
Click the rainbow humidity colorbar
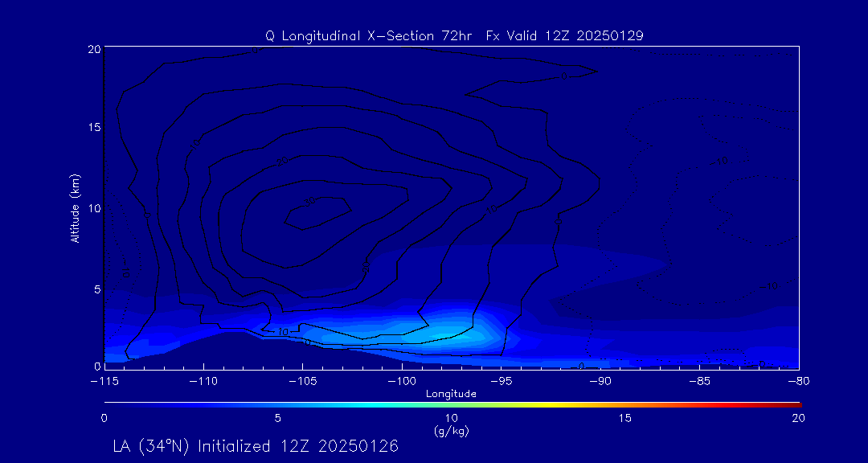pos(452,404)
